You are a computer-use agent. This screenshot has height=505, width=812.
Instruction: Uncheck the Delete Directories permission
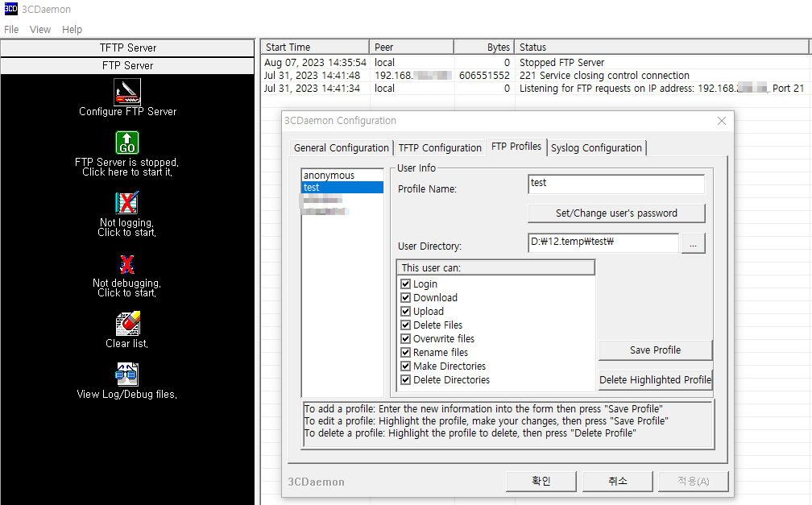[405, 379]
